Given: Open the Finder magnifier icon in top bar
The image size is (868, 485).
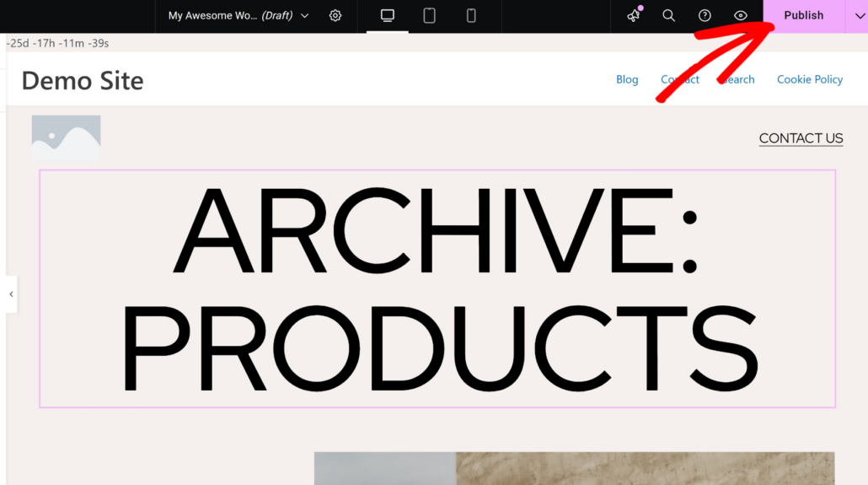Looking at the screenshot, I should pos(669,16).
